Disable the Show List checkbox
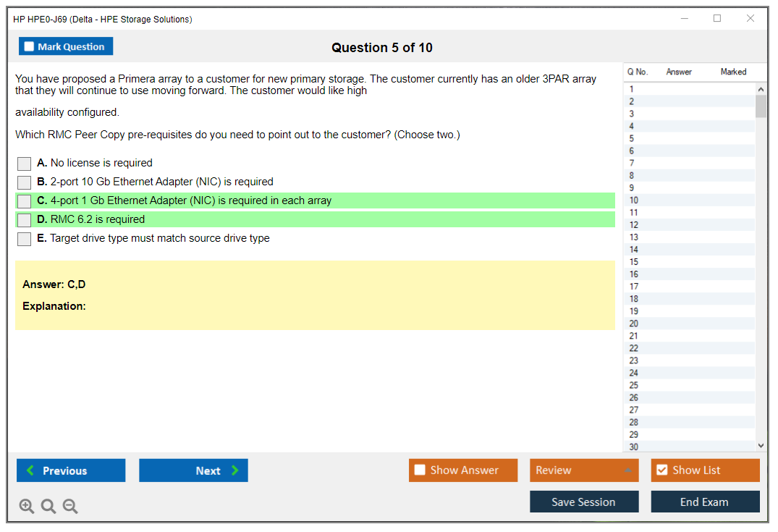This screenshot has width=778, height=532. pos(661,470)
